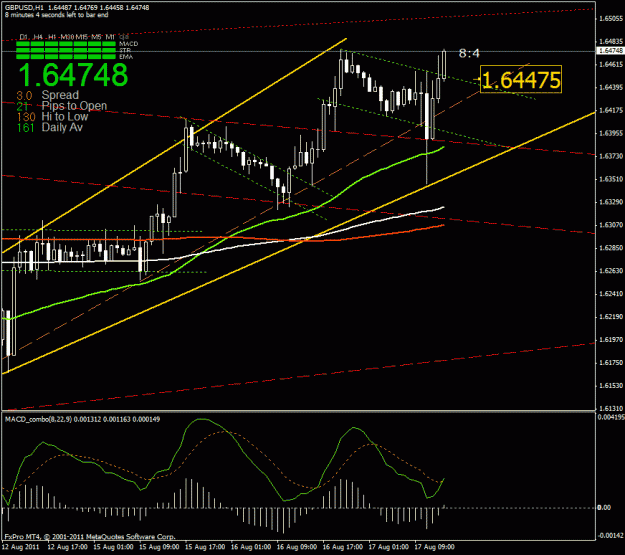
Task: Click the Daily Av label
Action: point(62,128)
